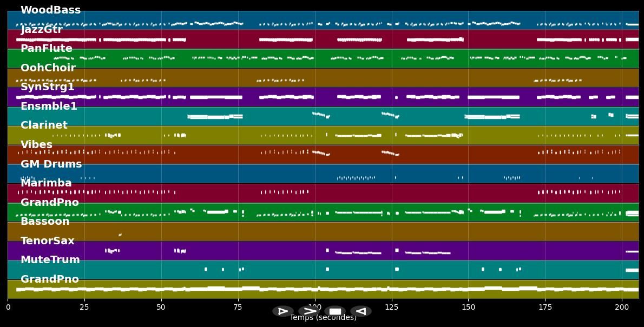
Task: Select the PanFlute track name
Action: (x=47, y=49)
